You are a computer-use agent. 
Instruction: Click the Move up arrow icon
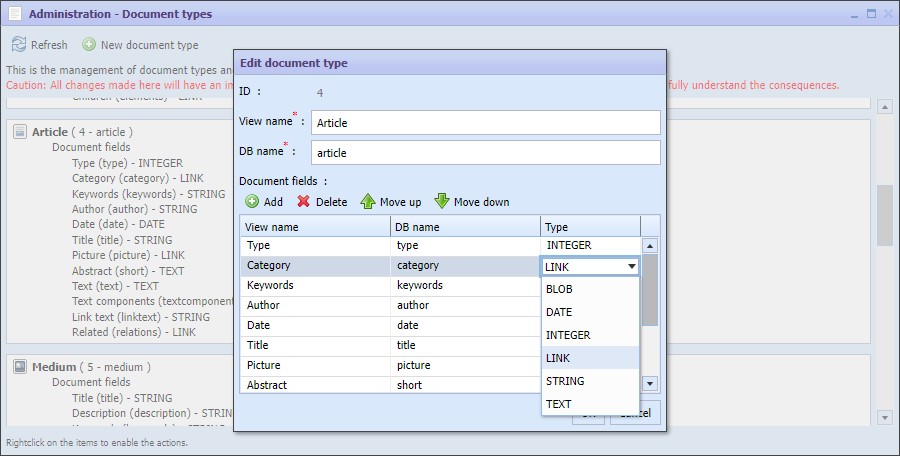[368, 202]
